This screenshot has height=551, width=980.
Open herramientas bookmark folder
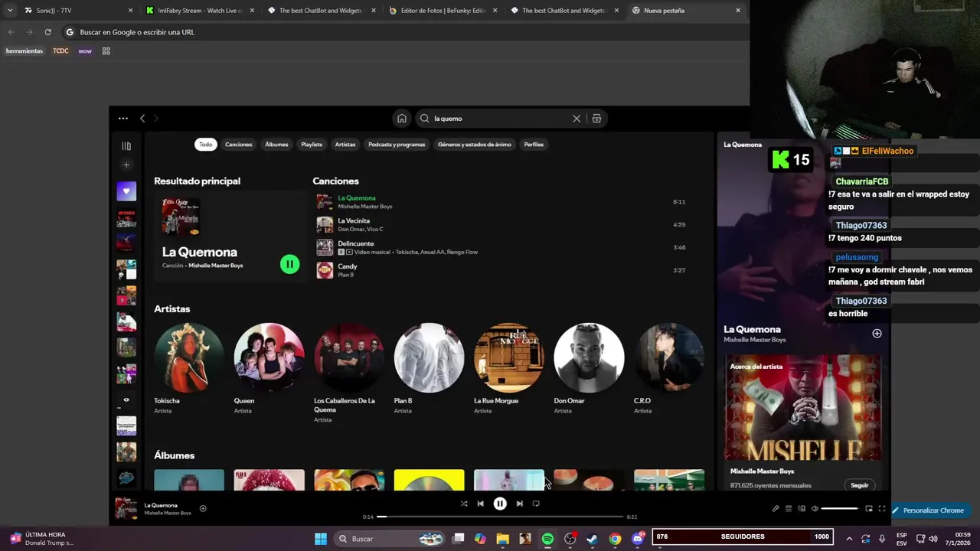24,51
